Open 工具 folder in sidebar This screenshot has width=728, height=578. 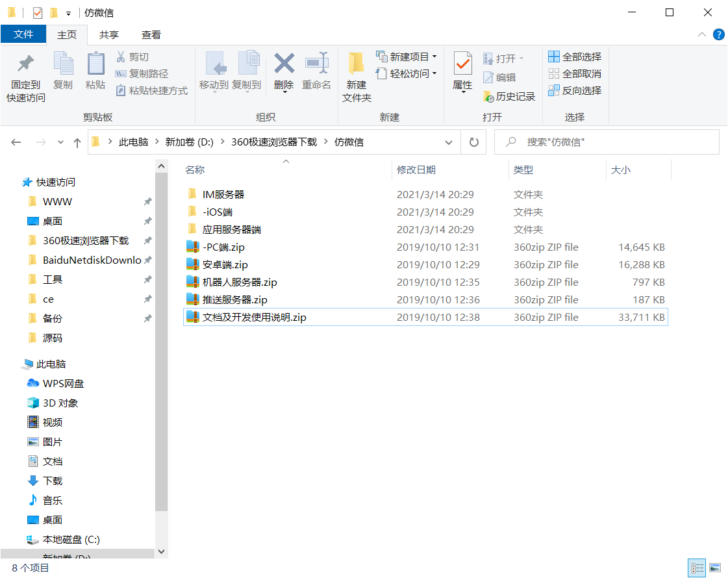coord(45,279)
